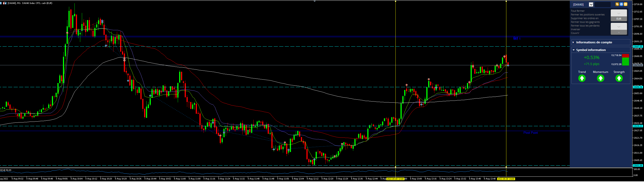Click the yellow four-squares panel icon
Image resolution: width=644 pixels, height=182 pixels.
coord(626,4)
